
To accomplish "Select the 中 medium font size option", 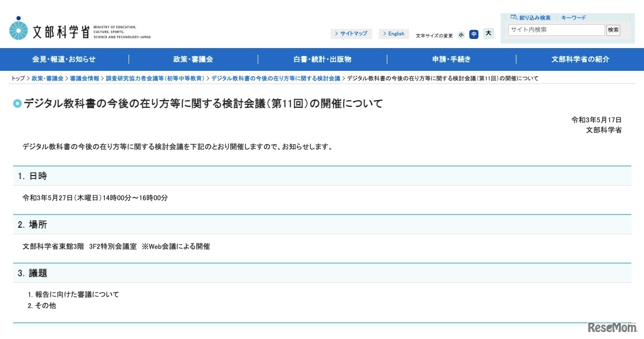I will [x=474, y=34].
